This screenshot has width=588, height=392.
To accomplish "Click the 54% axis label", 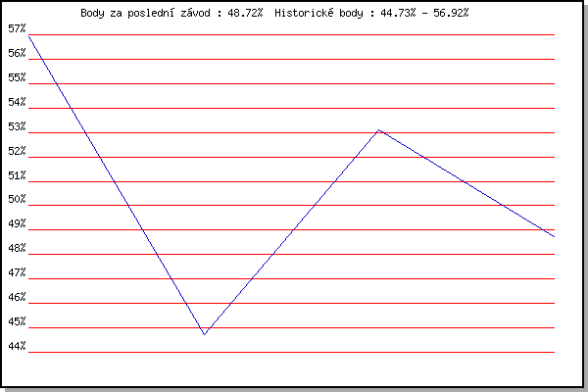I will point(17,102).
